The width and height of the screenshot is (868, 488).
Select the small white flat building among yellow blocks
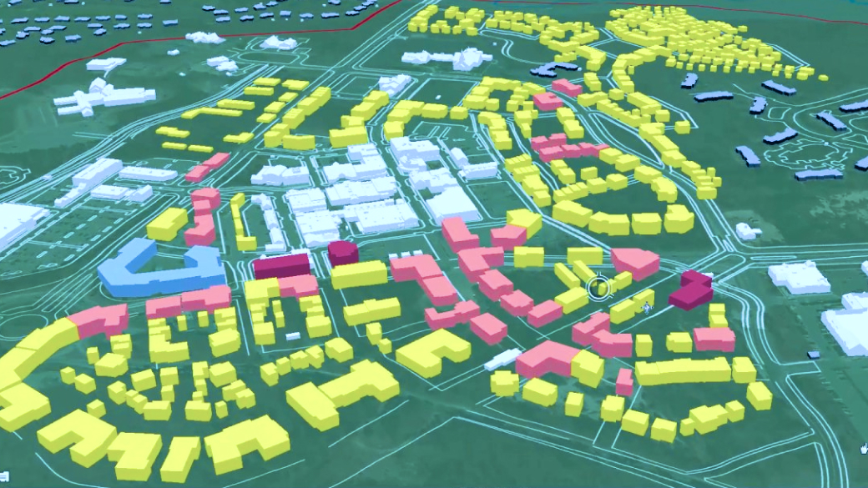(x=502, y=359)
